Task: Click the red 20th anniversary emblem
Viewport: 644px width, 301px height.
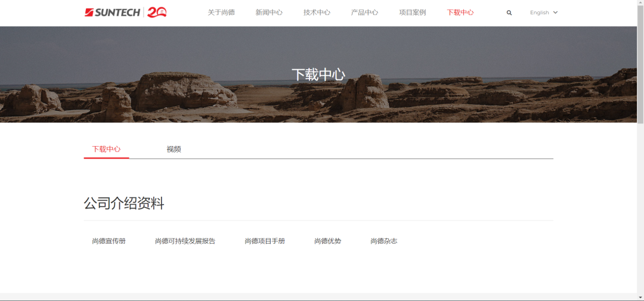Action: pyautogui.click(x=157, y=13)
